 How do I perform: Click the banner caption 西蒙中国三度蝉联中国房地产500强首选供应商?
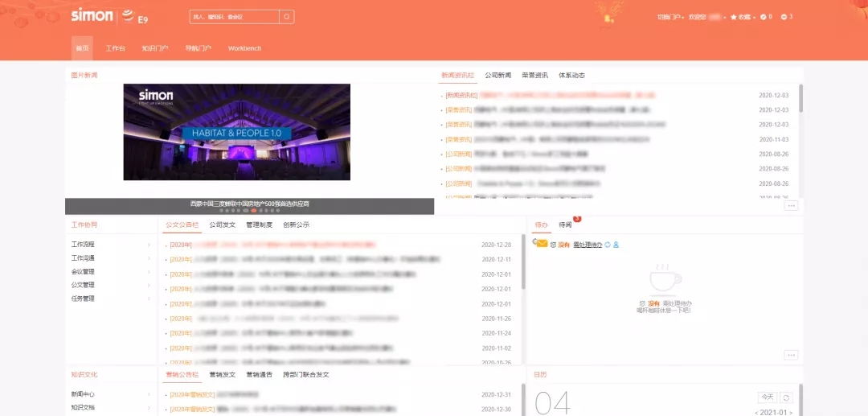pyautogui.click(x=250, y=204)
